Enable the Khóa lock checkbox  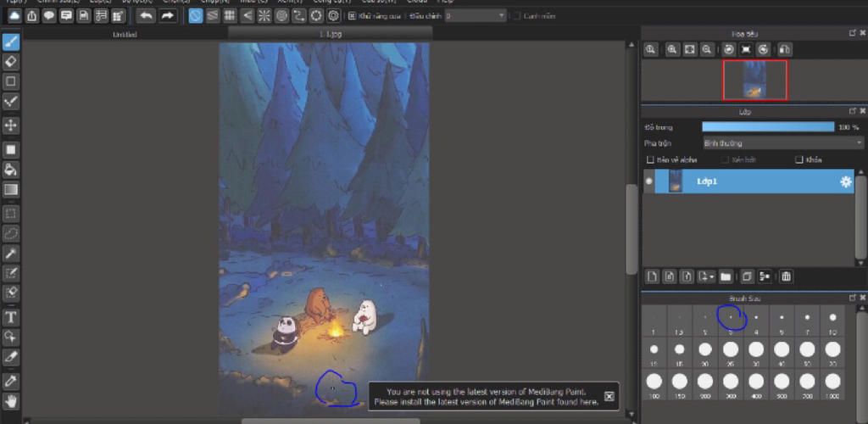(x=798, y=160)
